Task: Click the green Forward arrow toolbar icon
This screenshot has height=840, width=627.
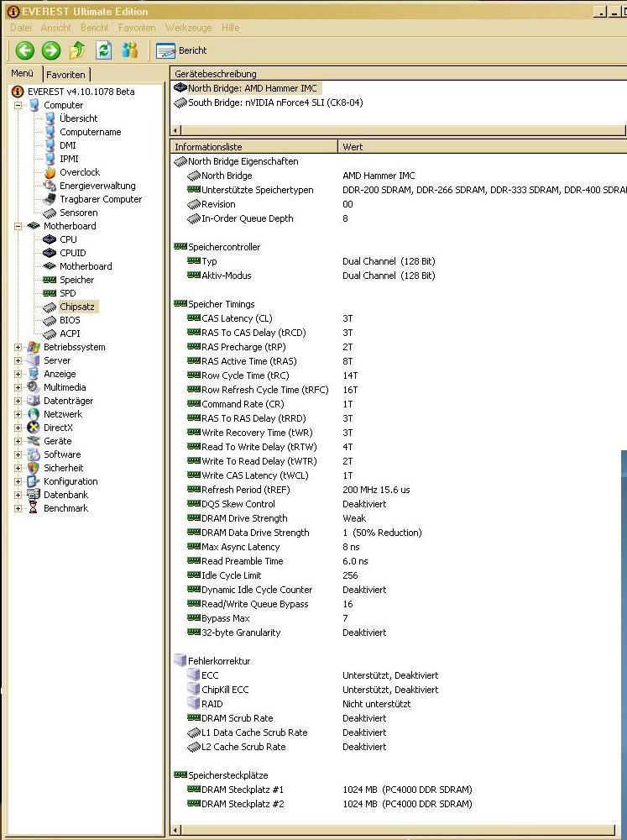Action: (51, 50)
